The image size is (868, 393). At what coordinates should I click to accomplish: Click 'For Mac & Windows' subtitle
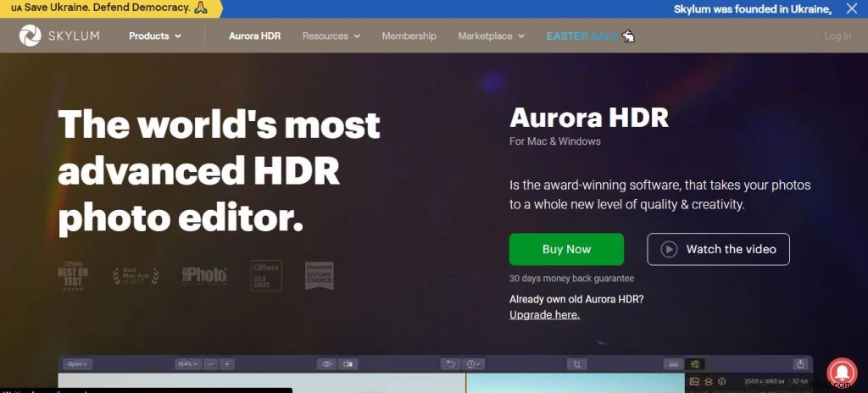pos(554,141)
